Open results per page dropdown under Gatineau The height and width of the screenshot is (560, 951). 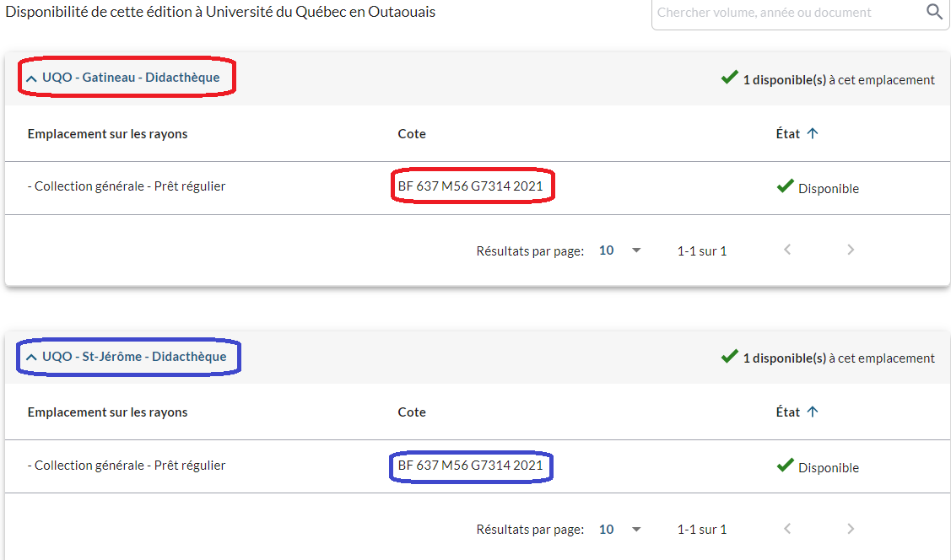(620, 250)
